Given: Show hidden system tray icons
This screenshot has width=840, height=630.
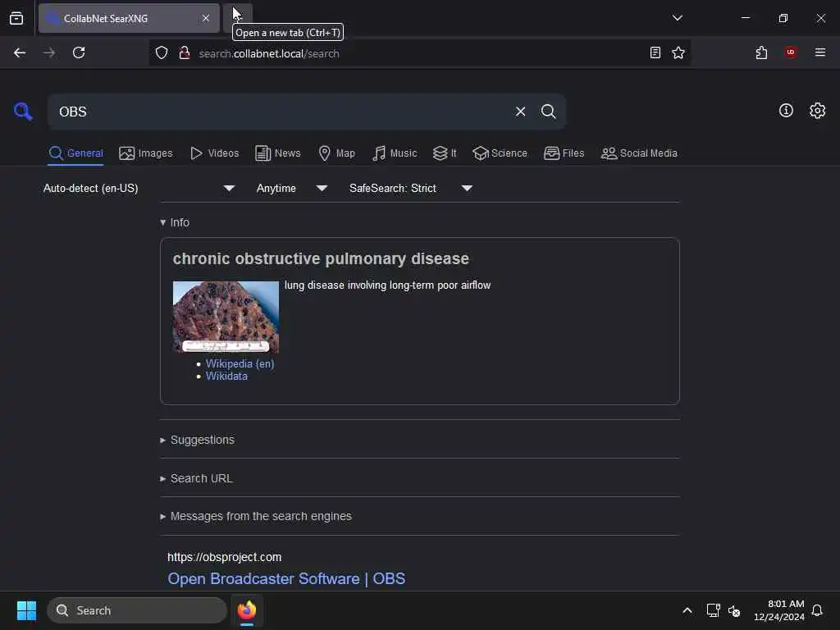Looking at the screenshot, I should [x=687, y=610].
